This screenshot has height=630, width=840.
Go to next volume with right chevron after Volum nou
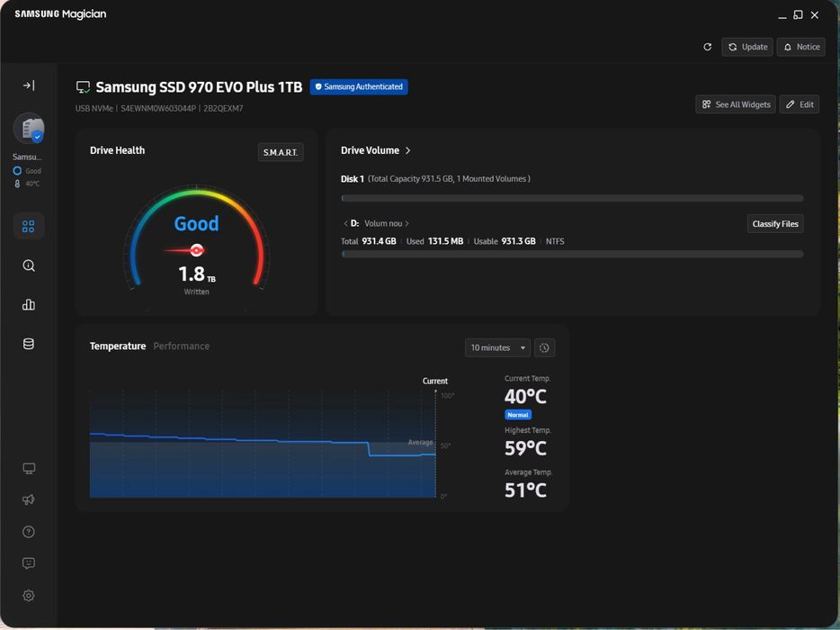[407, 223]
